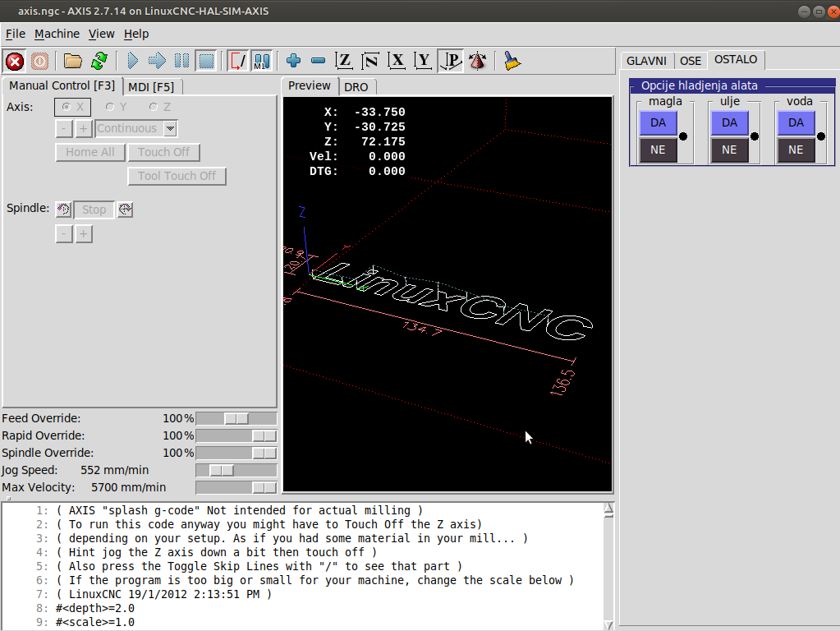Select the OSTALO tab
840x631 pixels.
click(736, 59)
